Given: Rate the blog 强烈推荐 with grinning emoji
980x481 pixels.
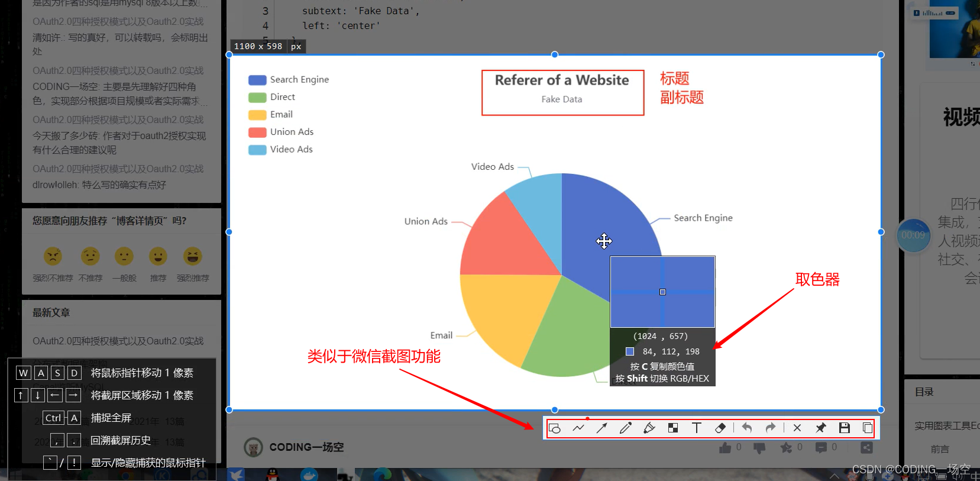Looking at the screenshot, I should (193, 256).
